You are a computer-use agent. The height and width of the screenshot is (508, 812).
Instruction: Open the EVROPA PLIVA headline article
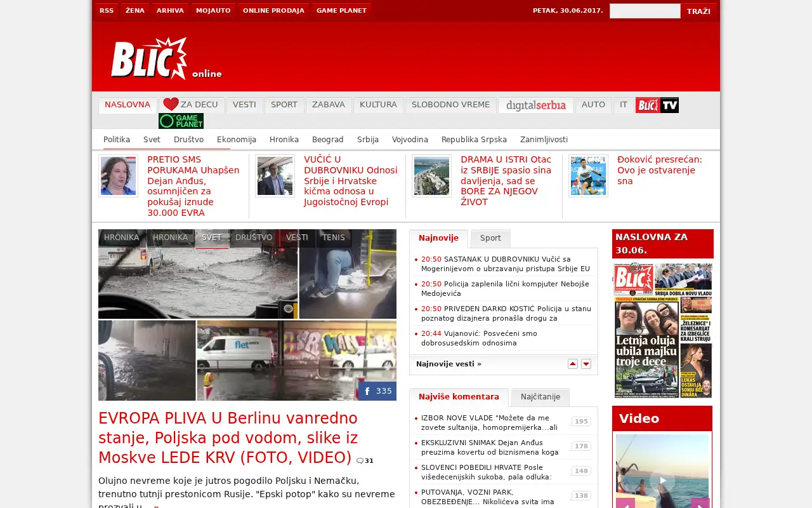coord(228,438)
